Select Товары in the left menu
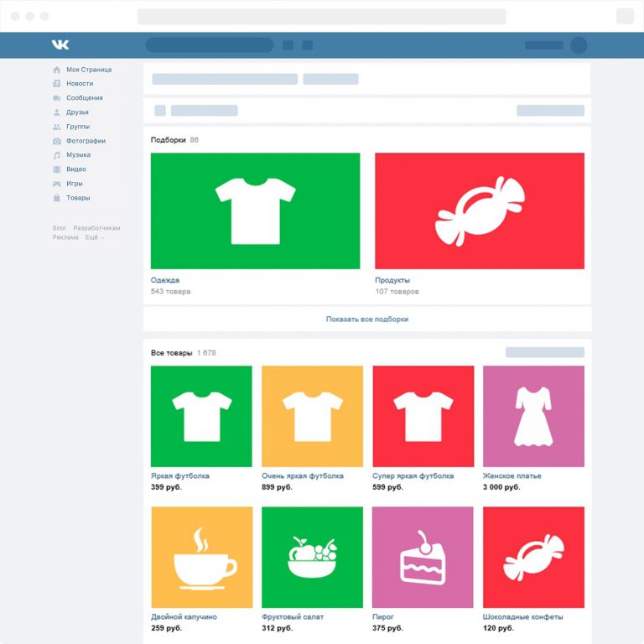Viewport: 644px width, 644px height. (78, 198)
